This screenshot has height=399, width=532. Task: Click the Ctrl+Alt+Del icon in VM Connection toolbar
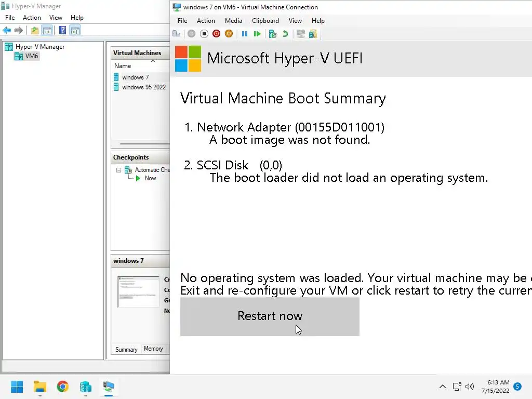click(x=177, y=34)
